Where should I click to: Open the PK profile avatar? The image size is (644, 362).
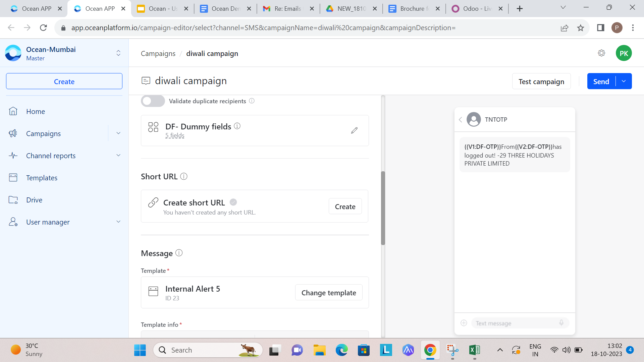point(624,53)
